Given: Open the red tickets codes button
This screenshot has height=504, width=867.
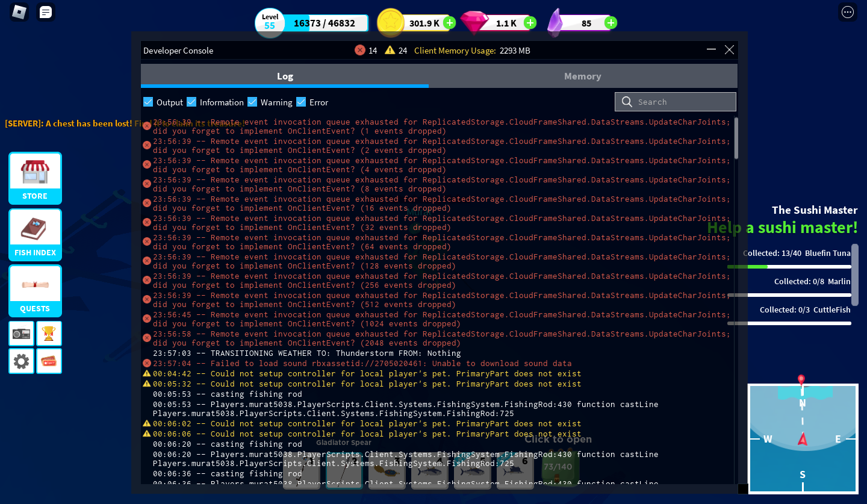Looking at the screenshot, I should [49, 361].
